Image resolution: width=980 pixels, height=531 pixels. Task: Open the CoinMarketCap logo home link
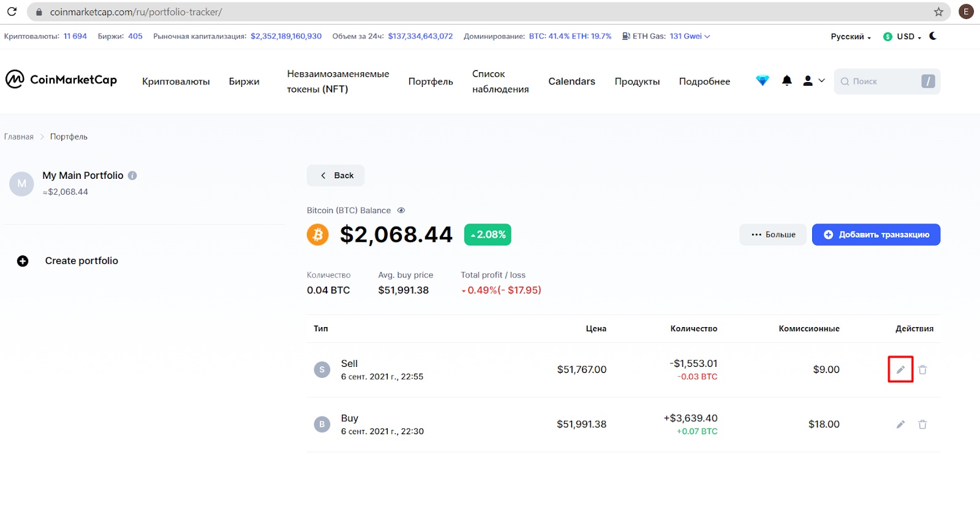point(61,80)
